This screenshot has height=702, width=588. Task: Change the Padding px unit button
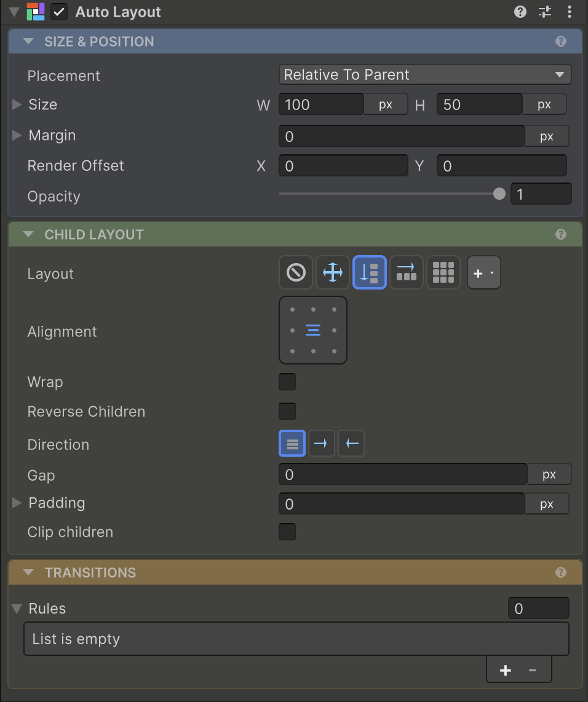[547, 503]
